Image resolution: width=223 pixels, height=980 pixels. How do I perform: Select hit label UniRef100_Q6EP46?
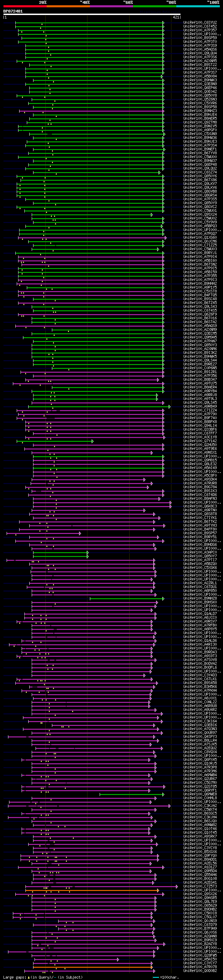pyautogui.click(x=200, y=88)
